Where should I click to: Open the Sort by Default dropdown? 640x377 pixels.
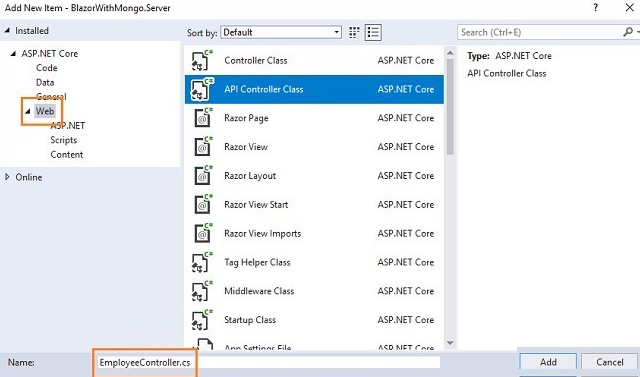pos(281,32)
